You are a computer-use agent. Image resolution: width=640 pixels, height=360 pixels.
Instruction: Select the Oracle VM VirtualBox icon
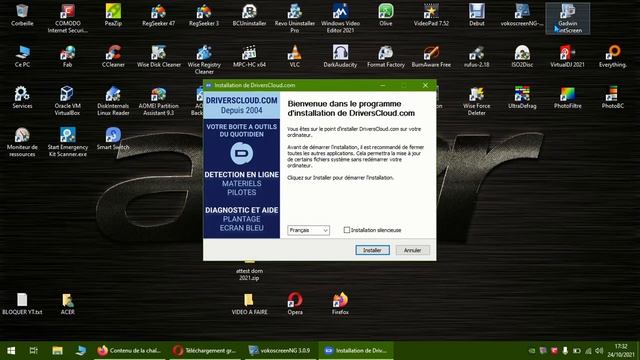67,101
